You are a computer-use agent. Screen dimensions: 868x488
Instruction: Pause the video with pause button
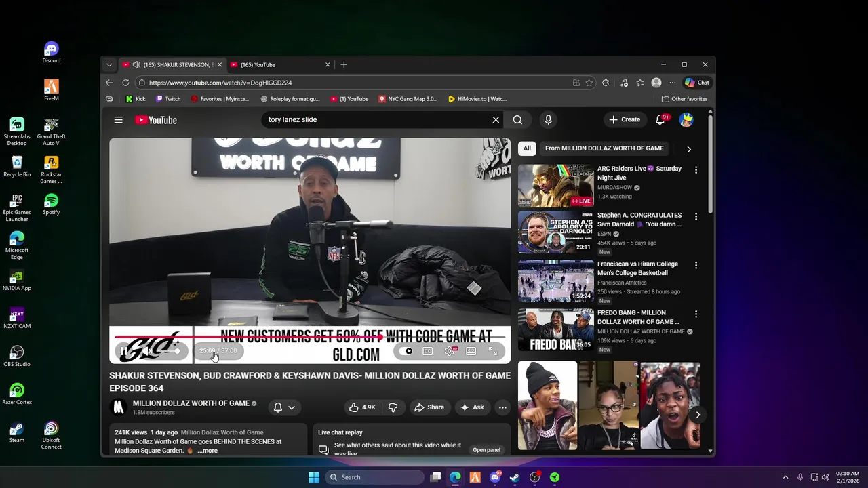tap(124, 351)
